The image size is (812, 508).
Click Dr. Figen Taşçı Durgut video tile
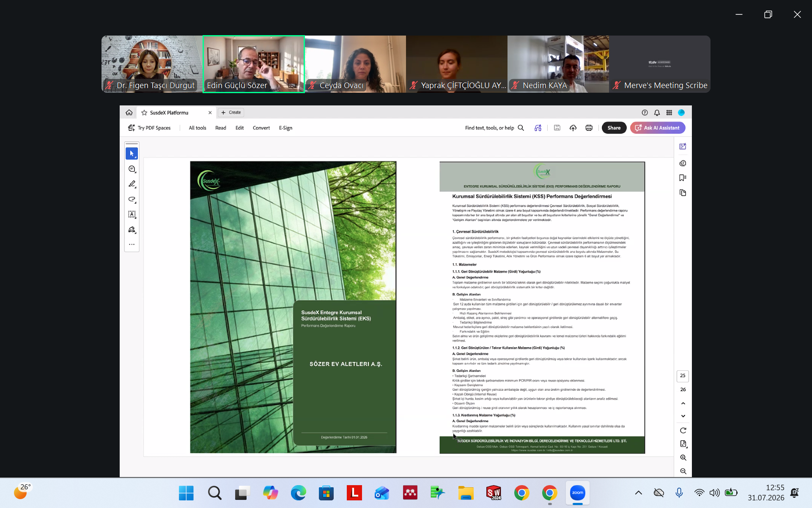click(152, 64)
